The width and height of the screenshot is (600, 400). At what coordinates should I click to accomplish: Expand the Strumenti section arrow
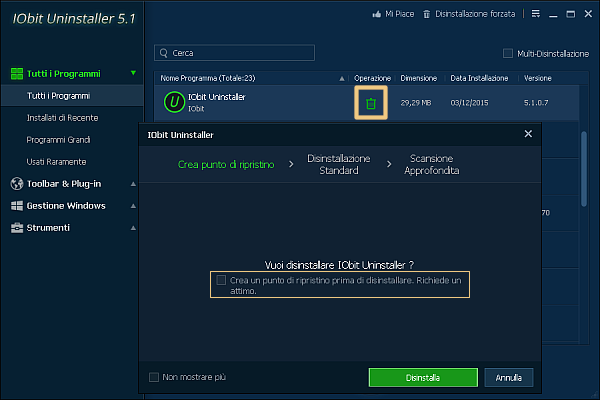pyautogui.click(x=133, y=228)
